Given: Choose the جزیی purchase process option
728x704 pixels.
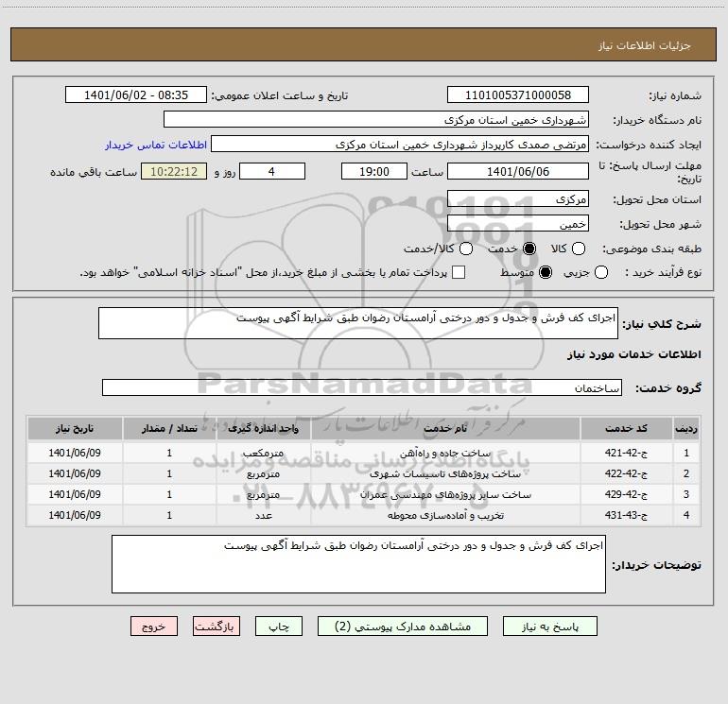Looking at the screenshot, I should click(x=600, y=272).
